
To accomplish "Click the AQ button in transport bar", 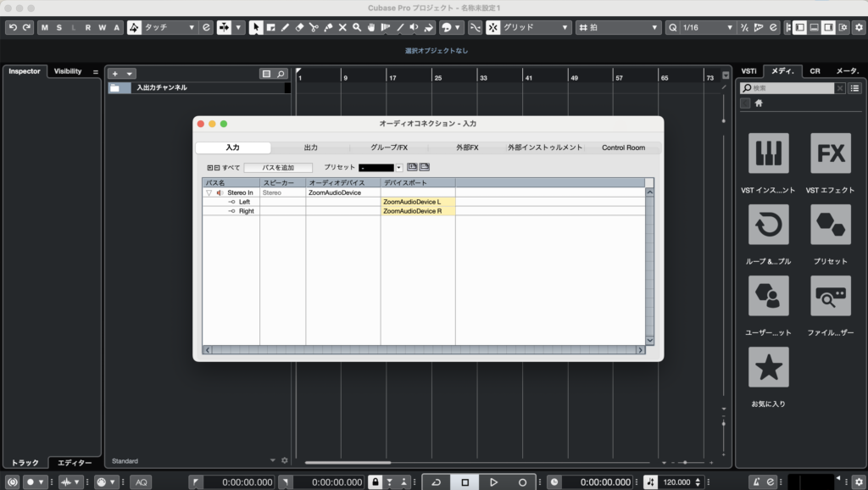I will tap(140, 482).
